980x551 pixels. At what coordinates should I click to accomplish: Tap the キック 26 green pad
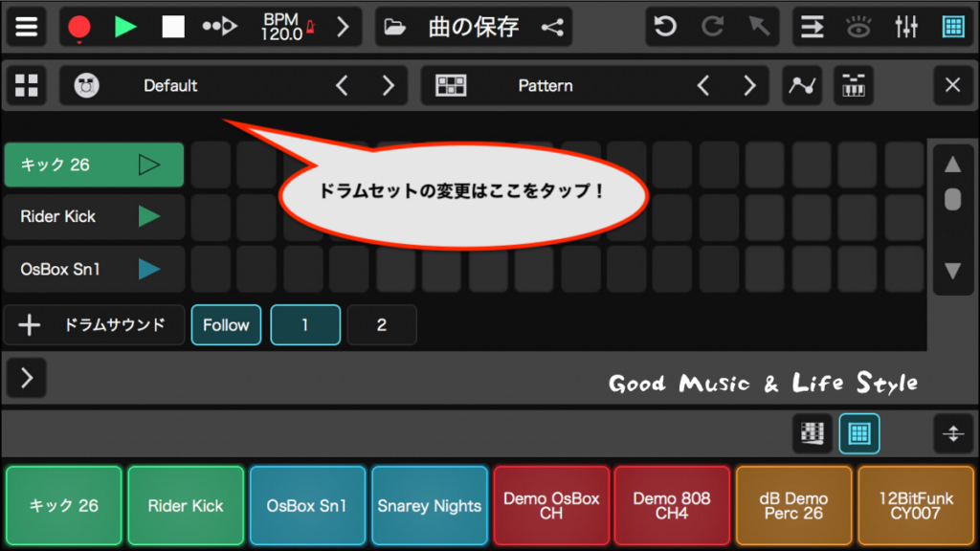point(64,505)
